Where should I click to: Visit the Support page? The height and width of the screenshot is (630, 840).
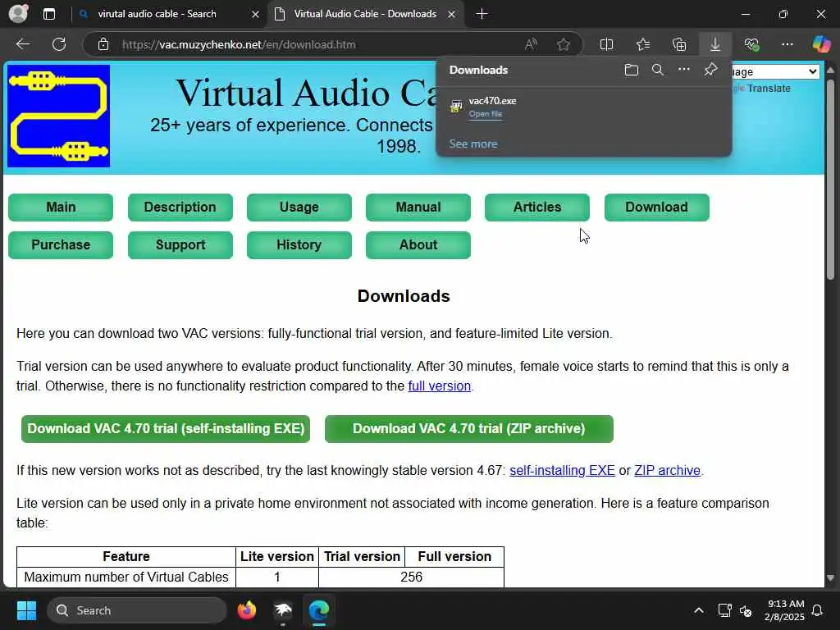[x=180, y=244]
